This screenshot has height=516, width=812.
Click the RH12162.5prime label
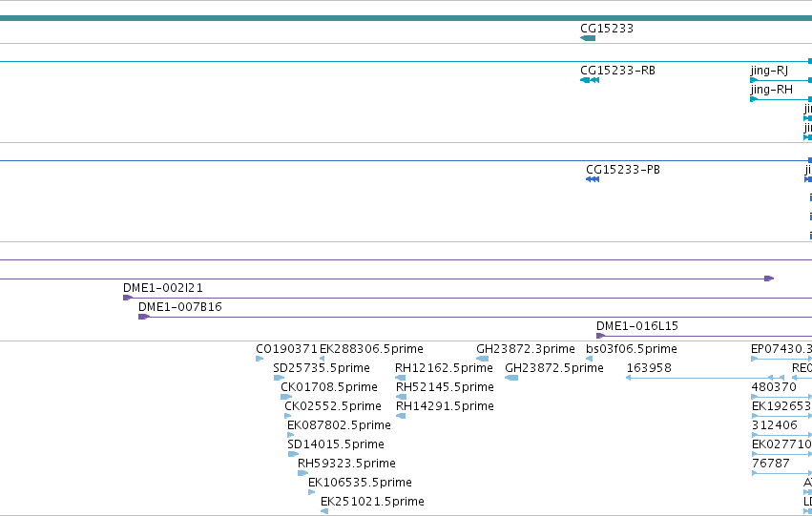pyautogui.click(x=444, y=368)
